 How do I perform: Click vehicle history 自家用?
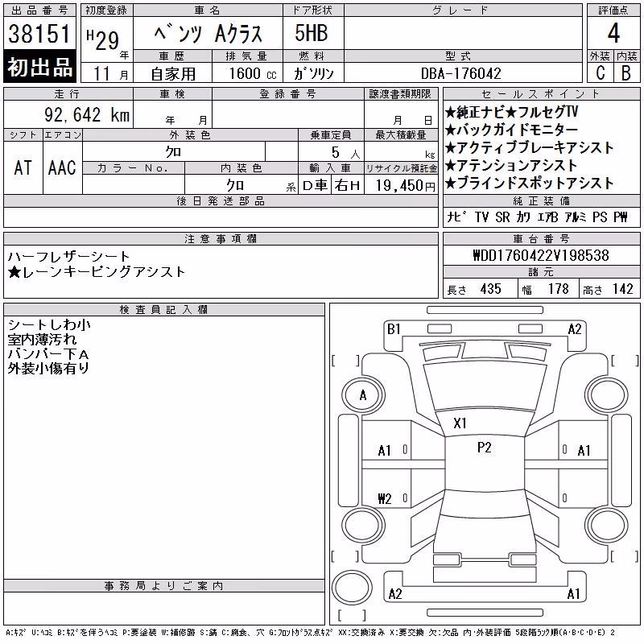tap(173, 74)
